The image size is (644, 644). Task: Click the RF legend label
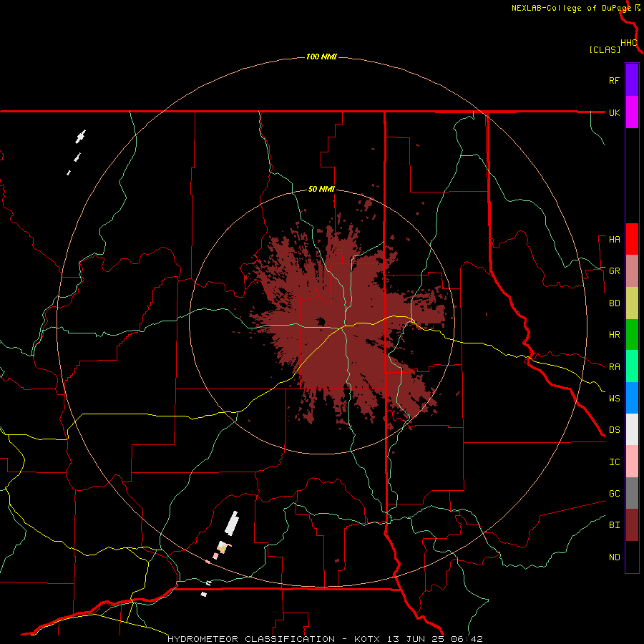(x=614, y=81)
